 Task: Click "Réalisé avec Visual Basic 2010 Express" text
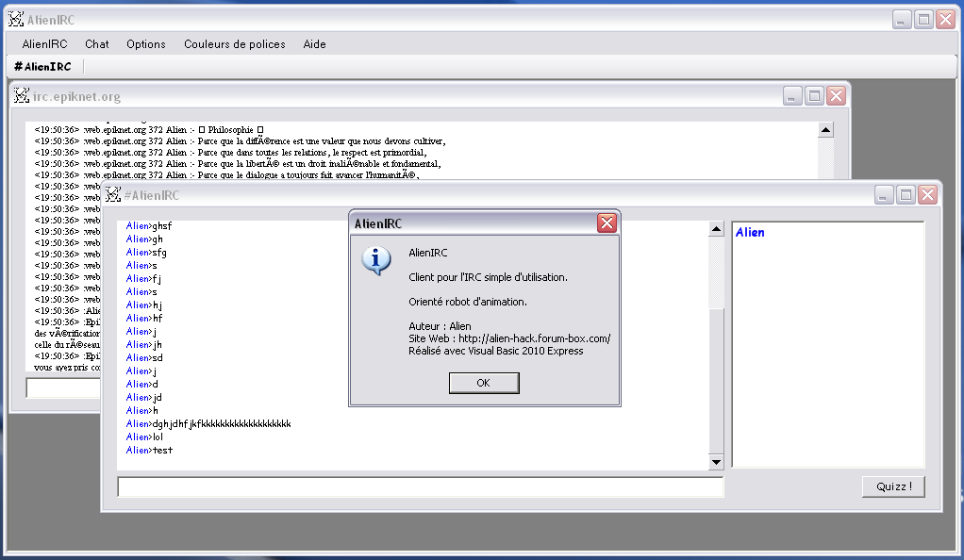(496, 351)
